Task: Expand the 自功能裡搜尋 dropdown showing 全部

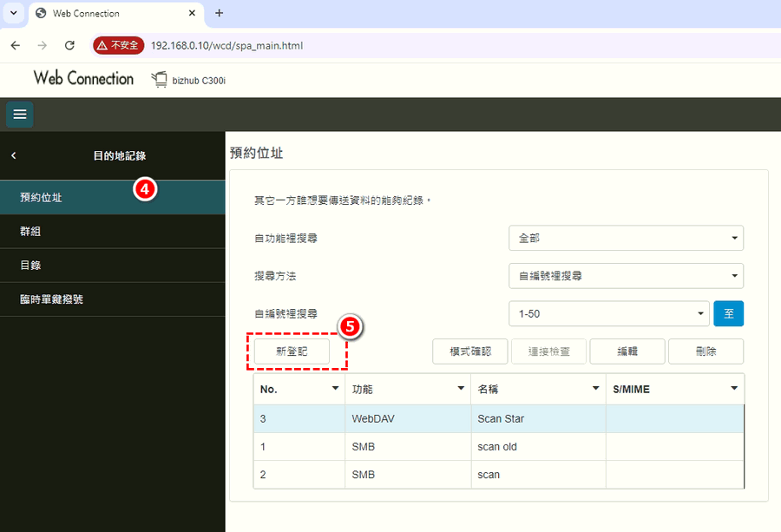Action: click(625, 238)
